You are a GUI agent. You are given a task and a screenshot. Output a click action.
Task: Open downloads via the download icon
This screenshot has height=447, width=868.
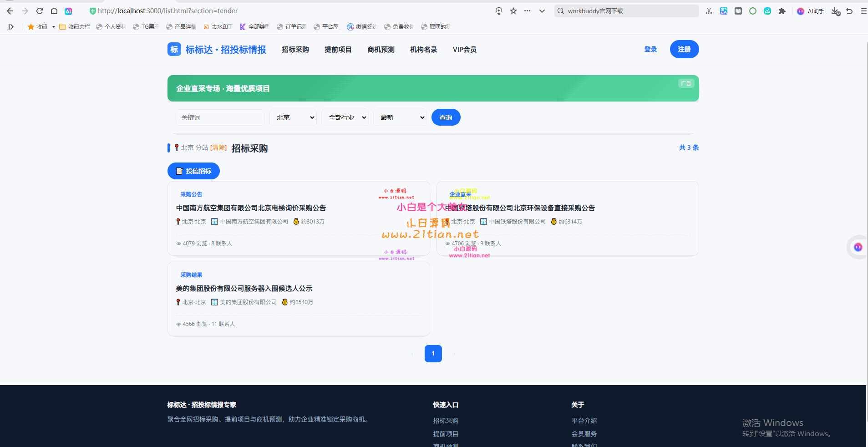(x=835, y=11)
